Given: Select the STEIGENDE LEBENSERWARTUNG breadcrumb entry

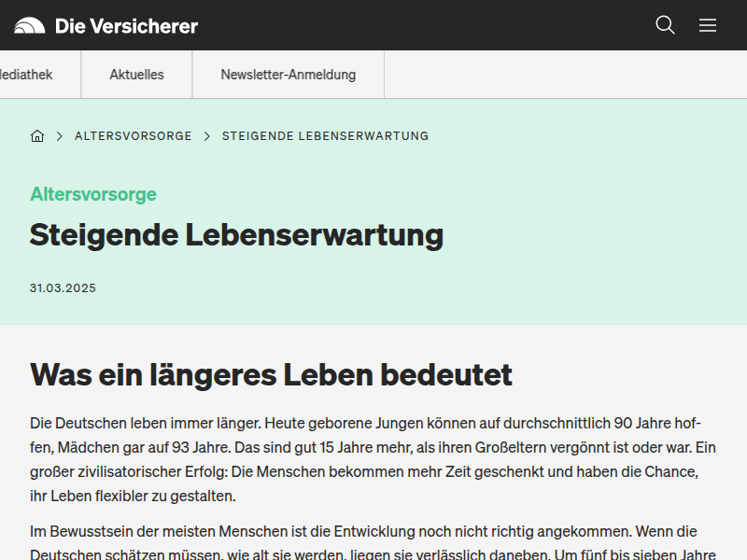Looking at the screenshot, I should click(324, 135).
